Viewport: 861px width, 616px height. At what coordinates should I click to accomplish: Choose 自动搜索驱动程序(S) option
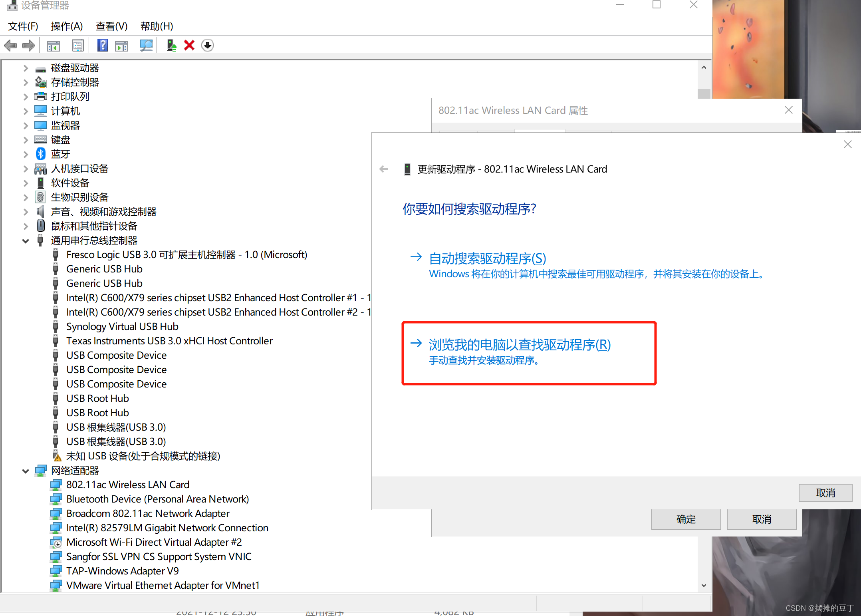(x=487, y=259)
